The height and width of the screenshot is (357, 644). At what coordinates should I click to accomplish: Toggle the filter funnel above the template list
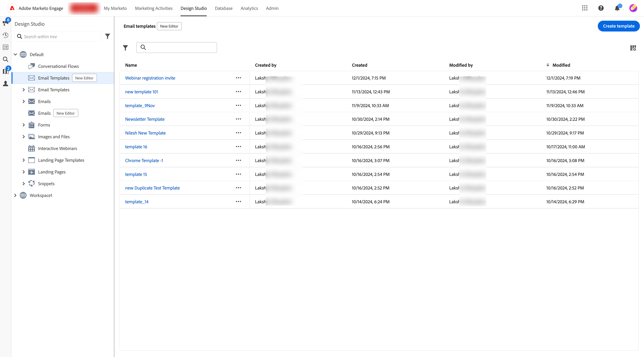click(125, 48)
